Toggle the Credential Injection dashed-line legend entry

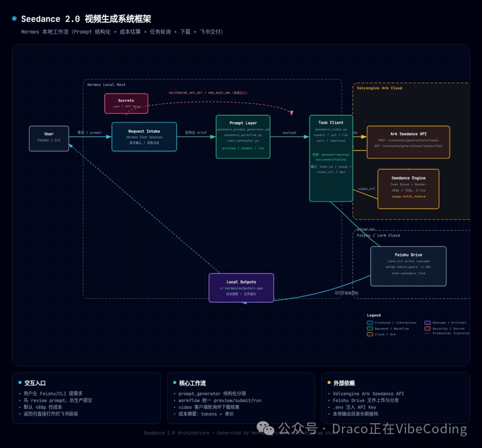453,335
